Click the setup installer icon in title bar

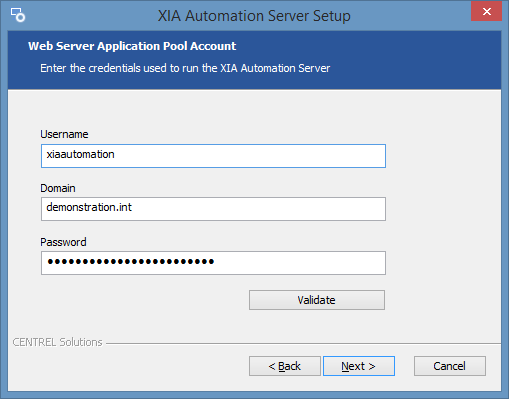18,15
